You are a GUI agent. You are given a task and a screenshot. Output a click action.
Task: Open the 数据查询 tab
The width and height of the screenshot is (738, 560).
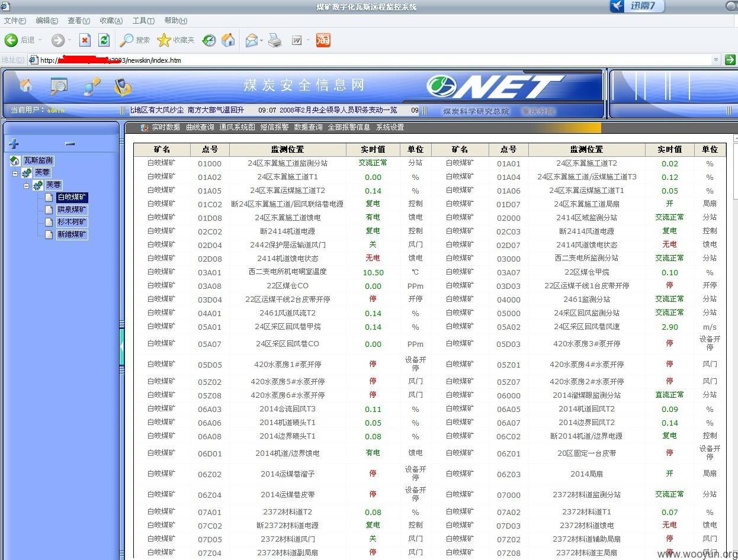point(308,127)
